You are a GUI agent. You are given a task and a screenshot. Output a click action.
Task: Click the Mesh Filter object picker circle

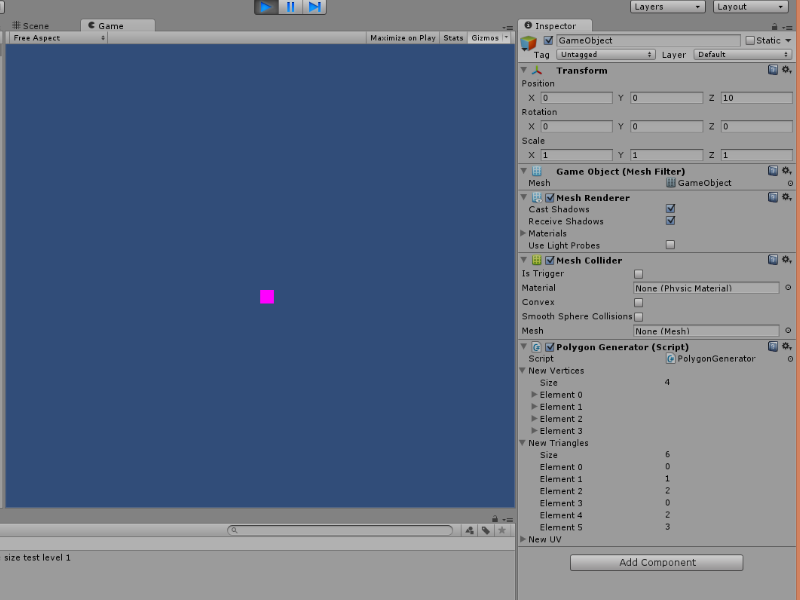(790, 183)
